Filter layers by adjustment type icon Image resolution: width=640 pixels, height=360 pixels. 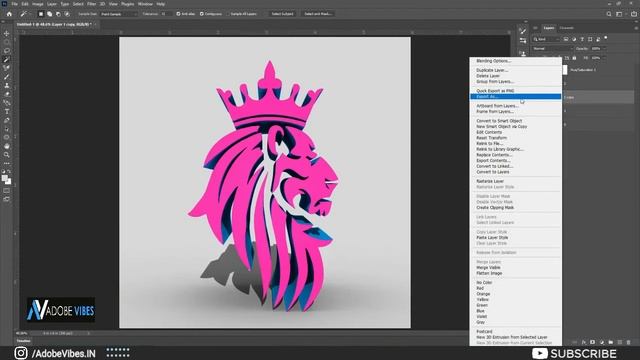[574, 39]
